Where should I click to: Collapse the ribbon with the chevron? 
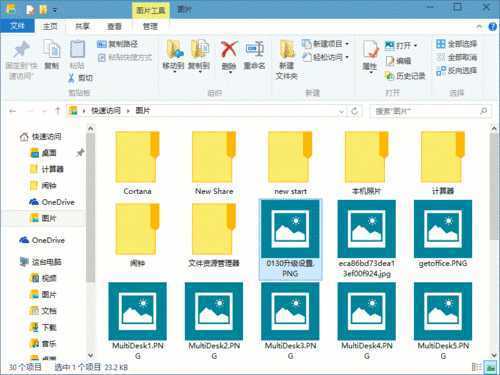[x=480, y=26]
